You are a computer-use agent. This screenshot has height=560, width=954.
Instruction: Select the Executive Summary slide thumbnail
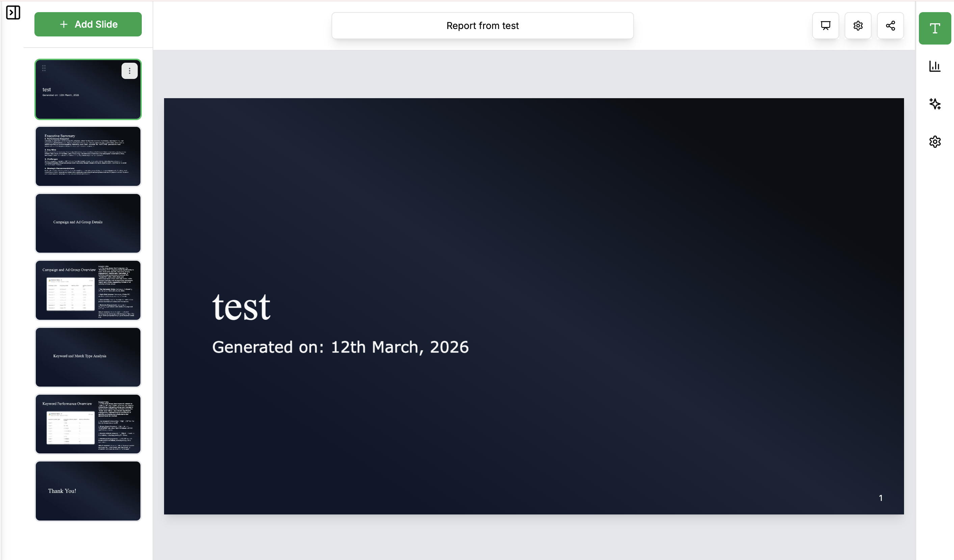pos(88,156)
